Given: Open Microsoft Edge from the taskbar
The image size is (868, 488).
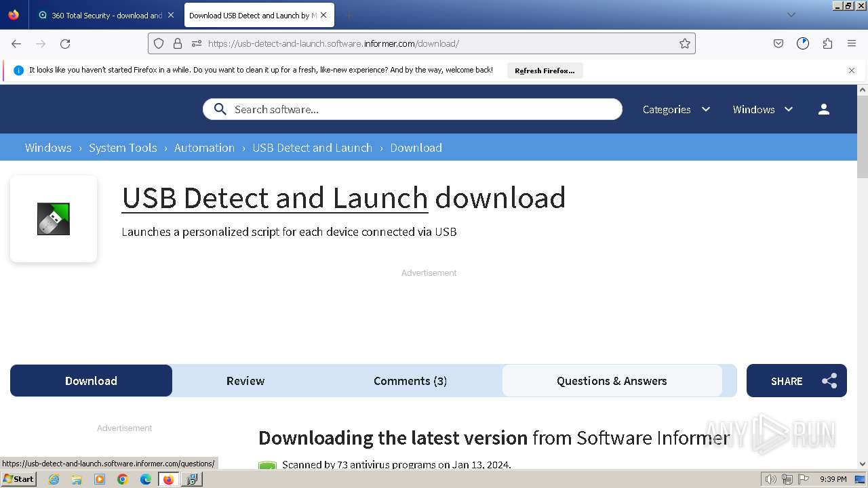Looking at the screenshot, I should (x=146, y=479).
